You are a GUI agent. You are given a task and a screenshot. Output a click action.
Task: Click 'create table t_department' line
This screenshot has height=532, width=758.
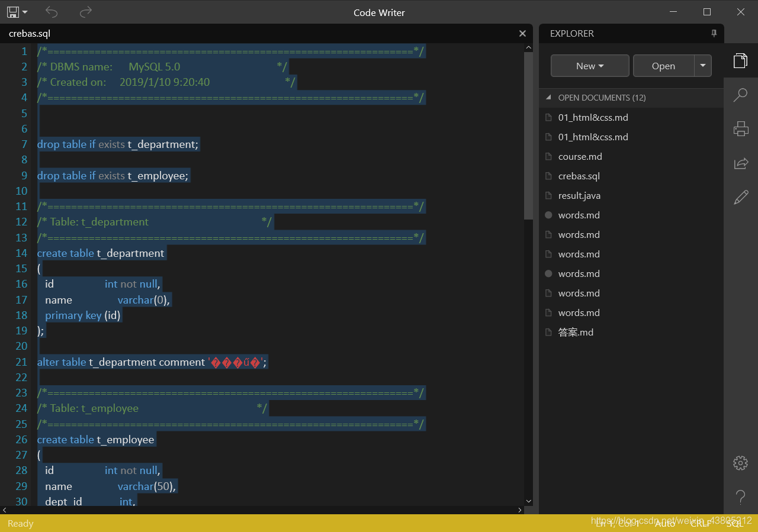pyautogui.click(x=101, y=253)
